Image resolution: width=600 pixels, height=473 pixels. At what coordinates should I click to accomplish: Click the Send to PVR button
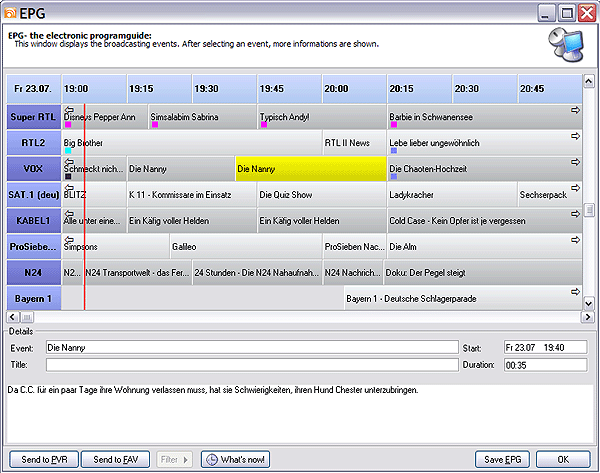(x=42, y=459)
